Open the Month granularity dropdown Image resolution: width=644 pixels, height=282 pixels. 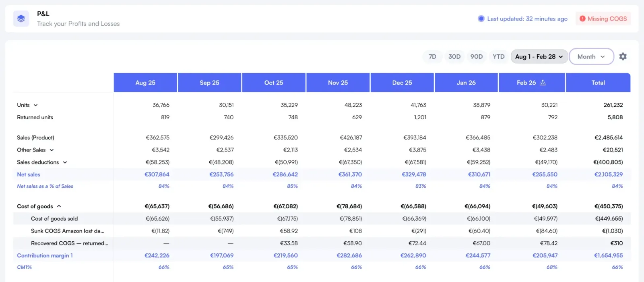pos(591,57)
